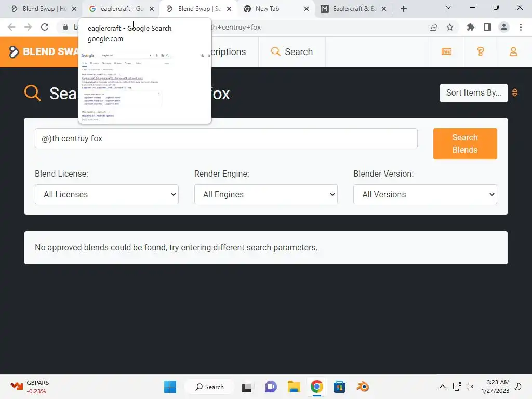Switch to the New Tab tab
Screen dimensions: 532x399
pos(276,9)
